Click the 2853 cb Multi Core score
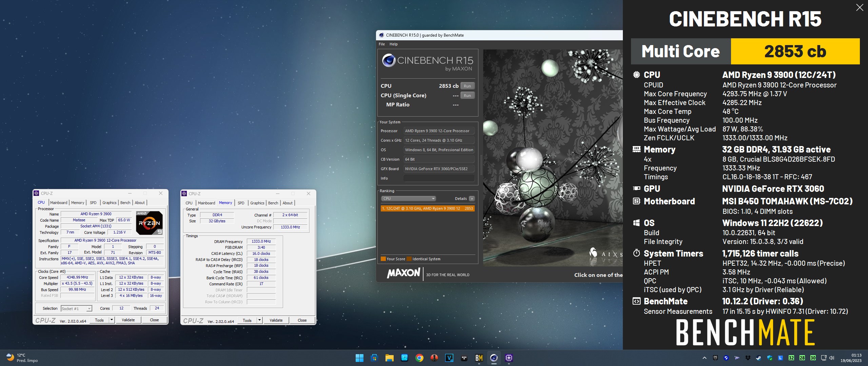Screen dimensions: 868x366 795,51
